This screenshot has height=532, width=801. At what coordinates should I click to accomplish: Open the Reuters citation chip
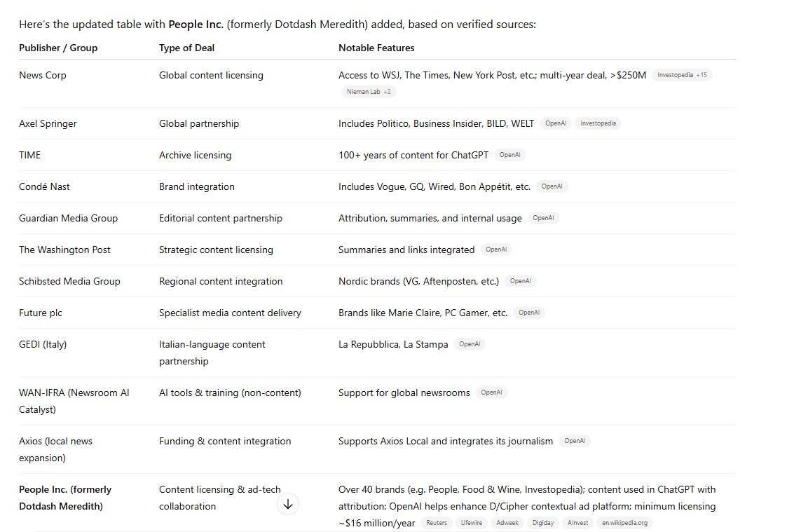[437, 522]
